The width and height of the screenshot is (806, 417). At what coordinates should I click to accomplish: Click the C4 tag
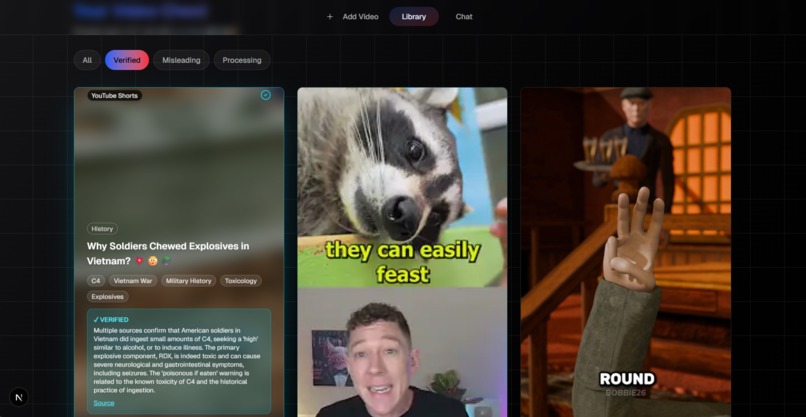tap(96, 281)
